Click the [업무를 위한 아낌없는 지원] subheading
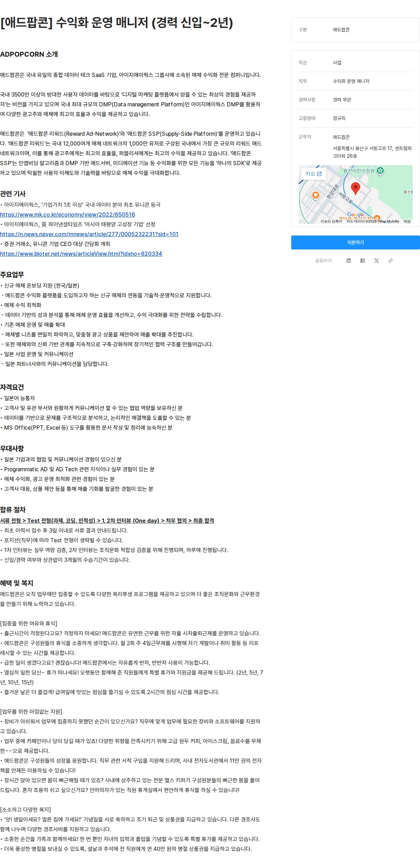Viewport: 420px width, 868px height. [x=31, y=712]
